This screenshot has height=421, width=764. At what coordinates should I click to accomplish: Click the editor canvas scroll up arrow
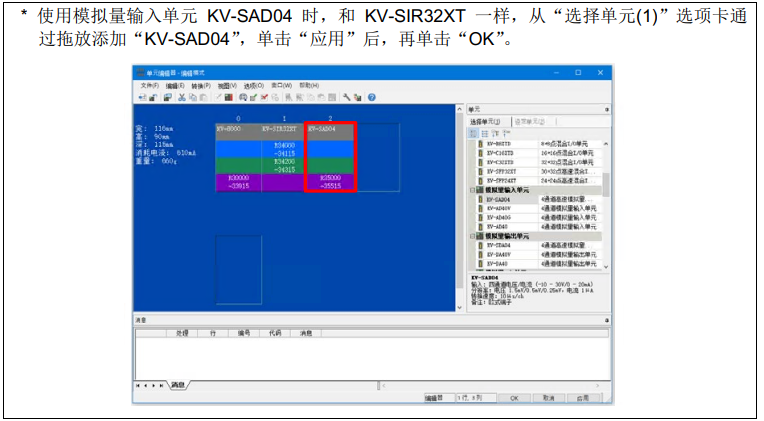pos(459,110)
